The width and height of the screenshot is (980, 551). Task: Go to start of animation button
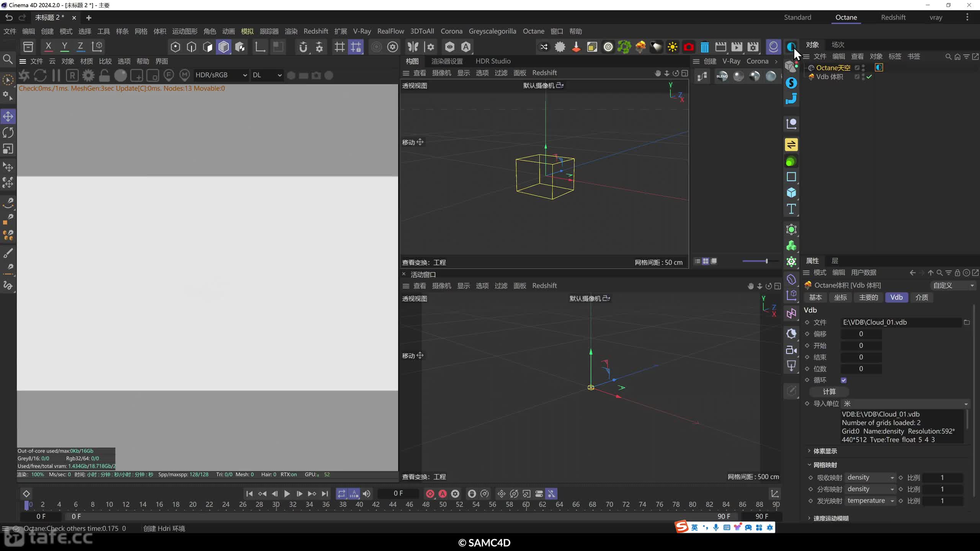point(249,494)
